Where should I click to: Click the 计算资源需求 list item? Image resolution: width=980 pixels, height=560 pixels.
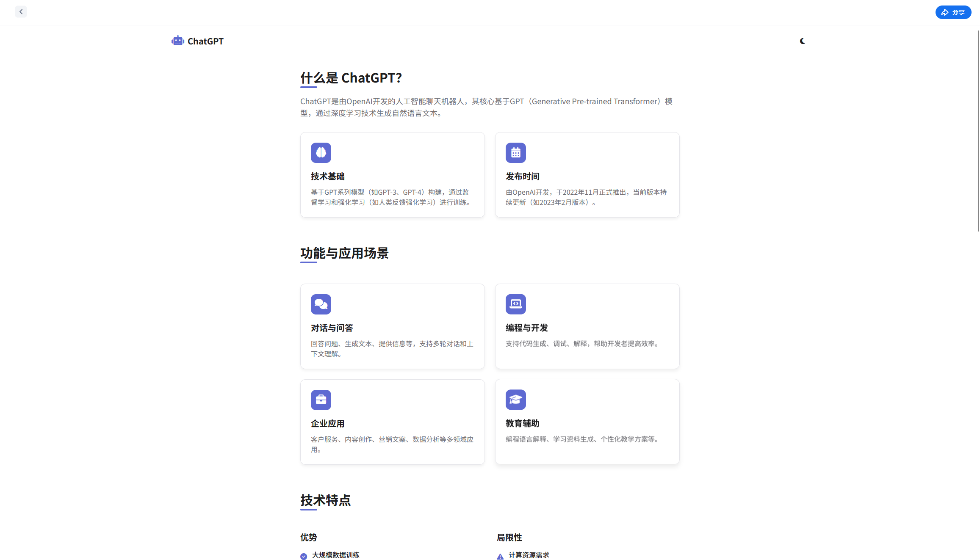click(x=529, y=555)
